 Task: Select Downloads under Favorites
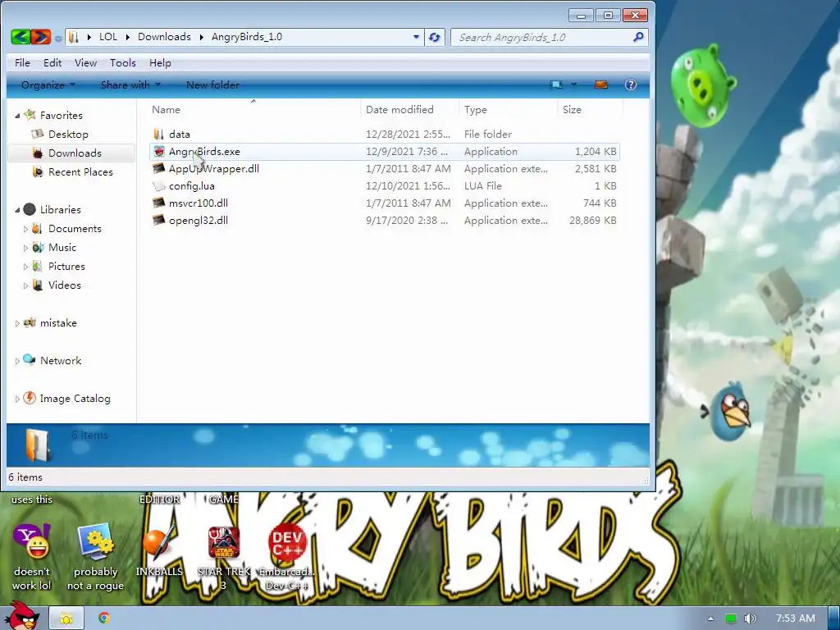point(75,153)
